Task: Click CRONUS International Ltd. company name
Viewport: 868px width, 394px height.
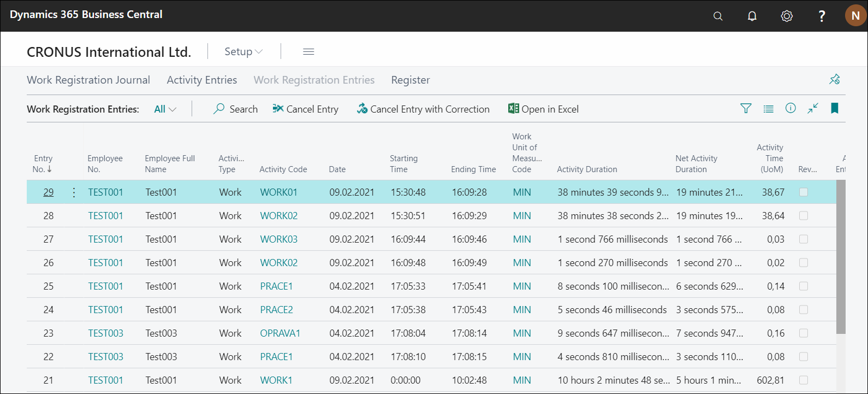Action: (x=109, y=52)
